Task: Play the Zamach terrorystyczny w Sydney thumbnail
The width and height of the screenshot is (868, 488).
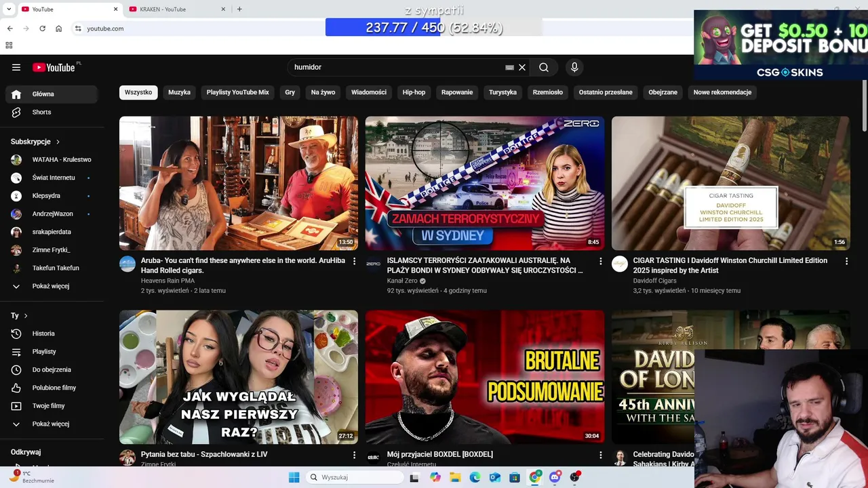Action: tap(485, 183)
